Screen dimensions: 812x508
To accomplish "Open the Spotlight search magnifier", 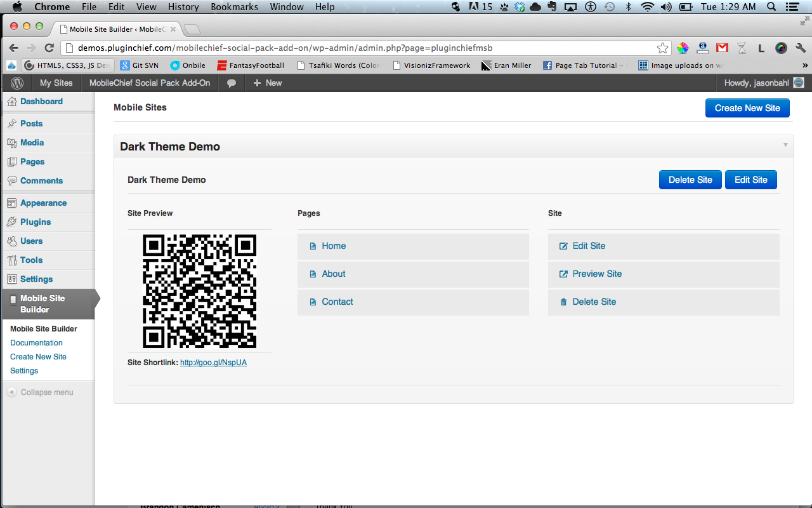I will tap(772, 7).
